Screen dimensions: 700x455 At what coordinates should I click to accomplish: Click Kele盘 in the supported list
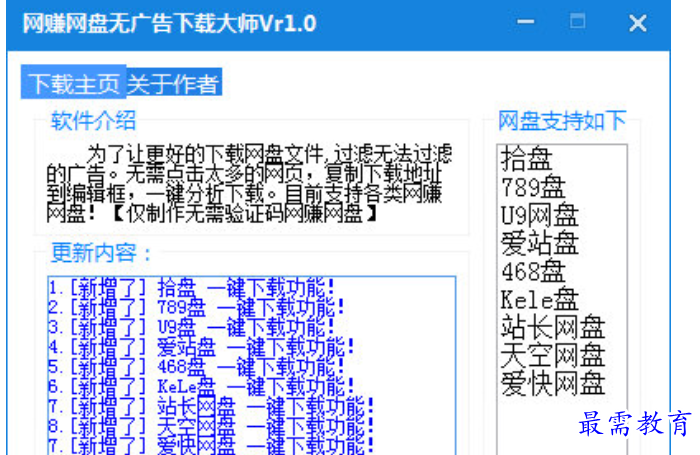coord(540,299)
